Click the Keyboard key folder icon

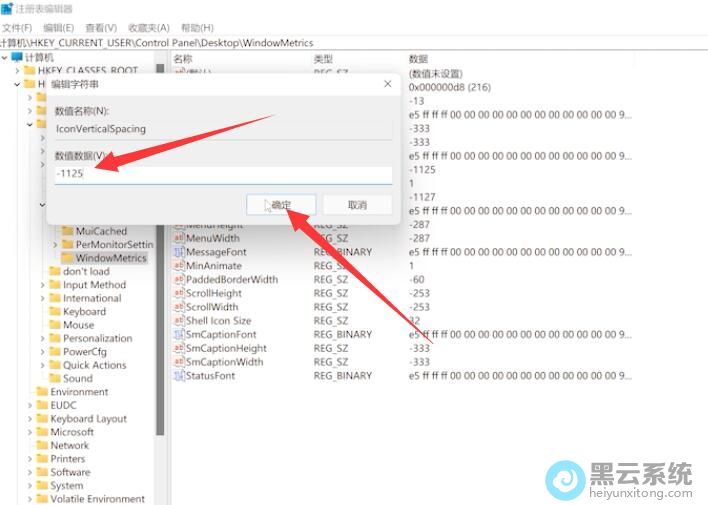point(55,312)
